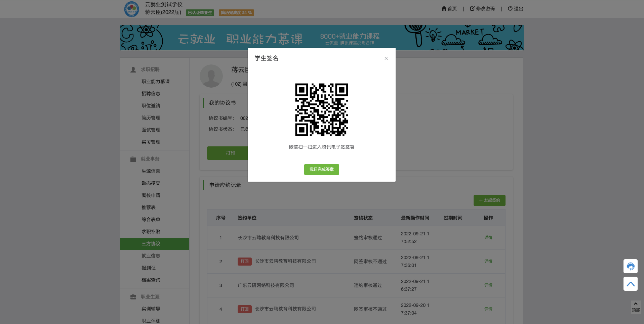Click the 简历完成度 24% badge
This screenshot has width=644, height=324.
[236, 13]
